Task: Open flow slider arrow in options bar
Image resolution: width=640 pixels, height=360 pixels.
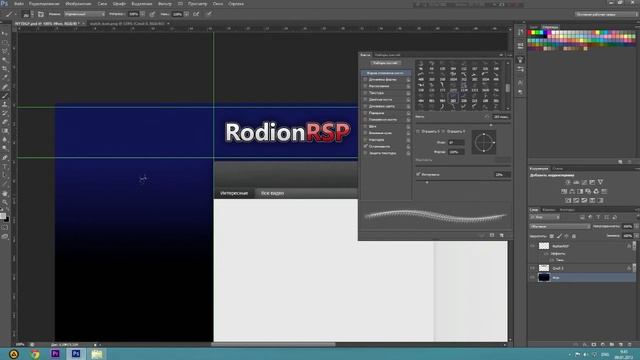Action: (x=186, y=14)
